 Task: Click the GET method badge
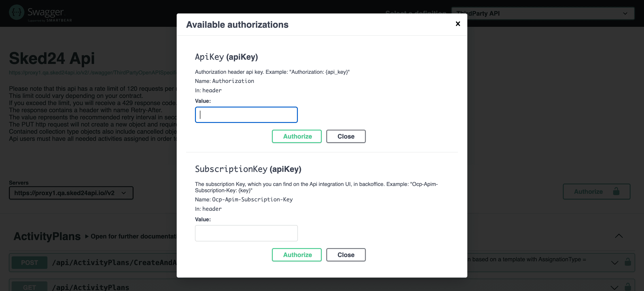(30, 287)
